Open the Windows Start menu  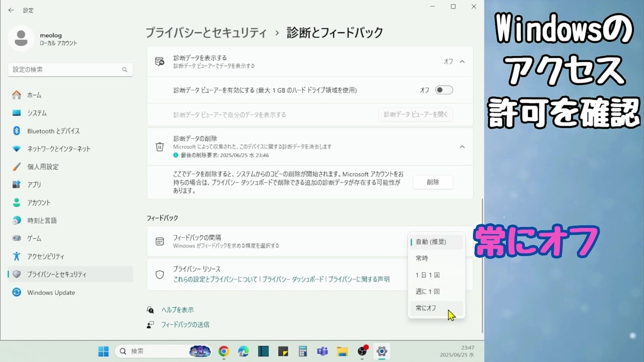pyautogui.click(x=103, y=351)
